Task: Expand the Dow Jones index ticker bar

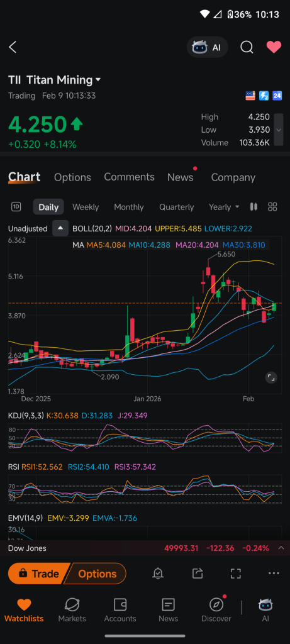Action: click(x=145, y=548)
